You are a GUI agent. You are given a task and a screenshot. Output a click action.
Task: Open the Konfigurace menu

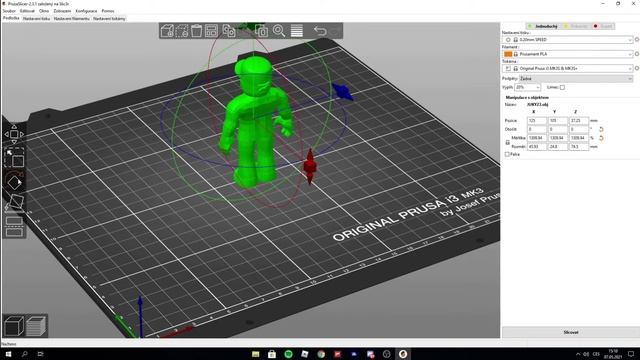(86, 11)
